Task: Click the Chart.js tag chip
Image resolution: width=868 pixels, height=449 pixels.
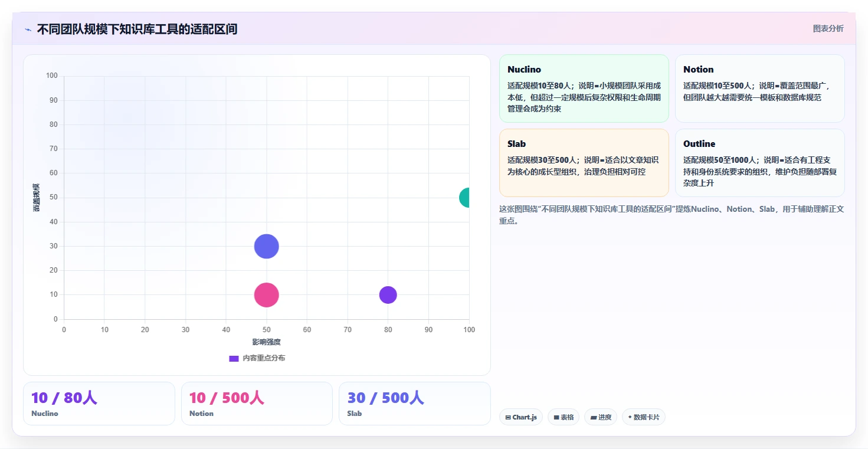Action: [521, 417]
